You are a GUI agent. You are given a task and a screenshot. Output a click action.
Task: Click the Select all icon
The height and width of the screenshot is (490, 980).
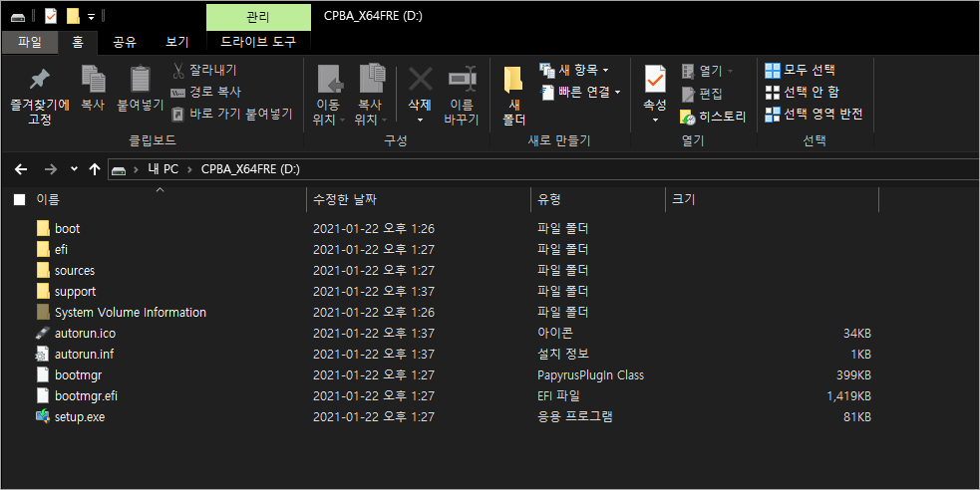[773, 70]
